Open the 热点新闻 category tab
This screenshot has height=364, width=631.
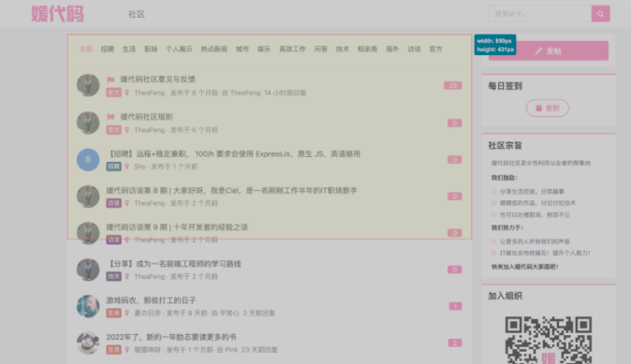[214, 49]
